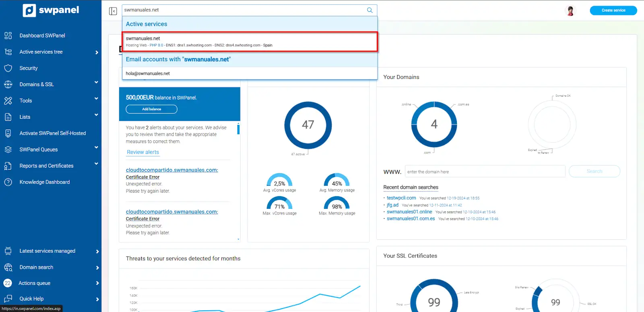Collapse the sidebar using the panel toggle icon
This screenshot has width=644, height=312.
click(113, 11)
